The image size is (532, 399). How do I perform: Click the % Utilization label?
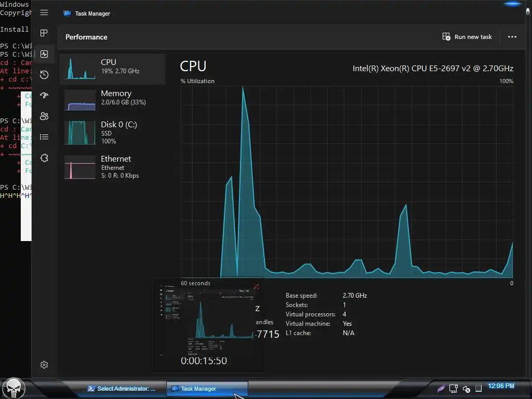click(197, 81)
